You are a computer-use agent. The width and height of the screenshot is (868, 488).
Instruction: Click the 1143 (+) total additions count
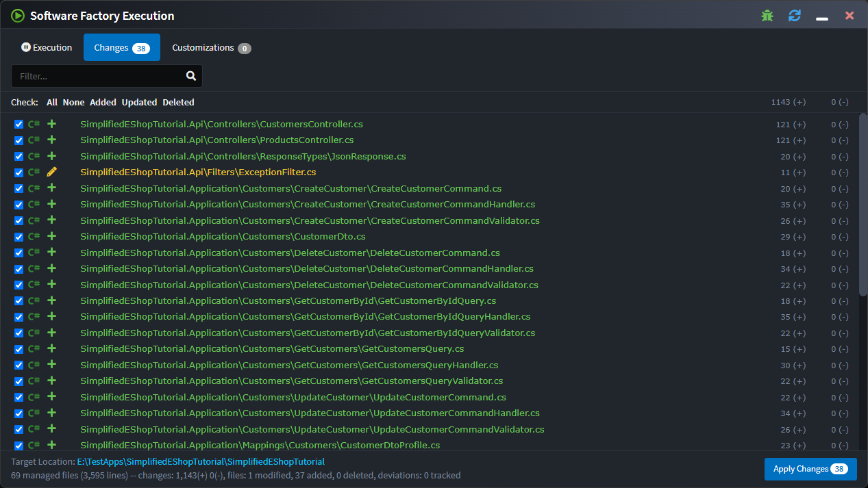click(788, 102)
